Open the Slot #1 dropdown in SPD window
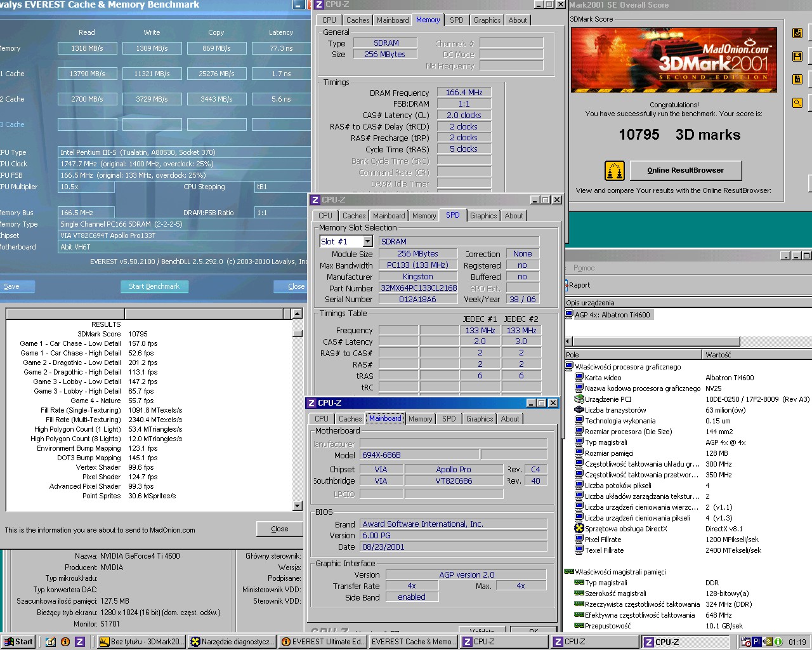Viewport: 812px width, 650px height. coord(367,241)
